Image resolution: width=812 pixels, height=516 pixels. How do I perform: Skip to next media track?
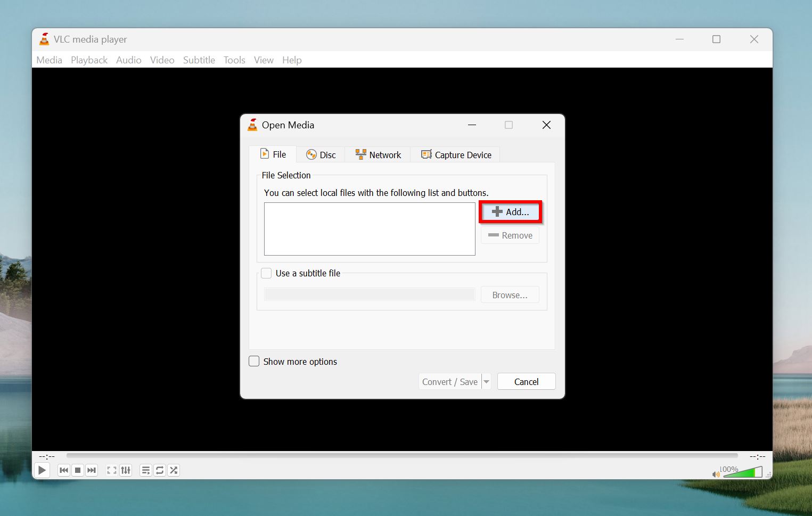click(x=92, y=470)
